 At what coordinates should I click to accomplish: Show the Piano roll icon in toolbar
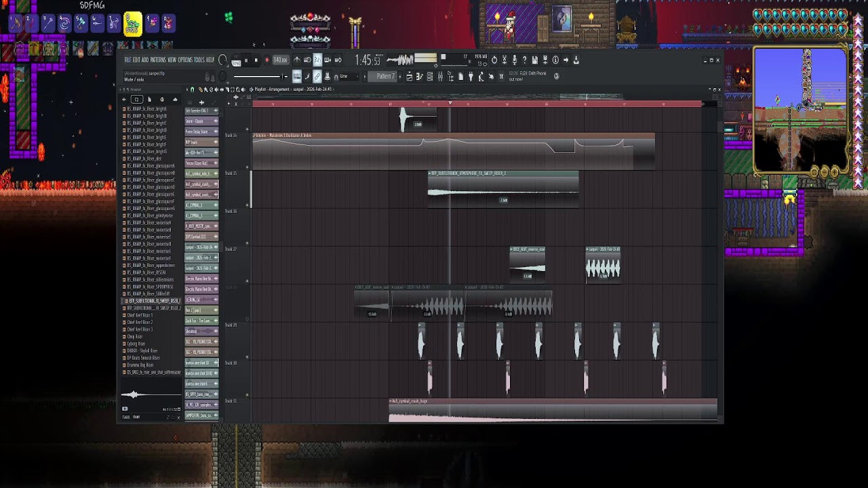point(419,77)
